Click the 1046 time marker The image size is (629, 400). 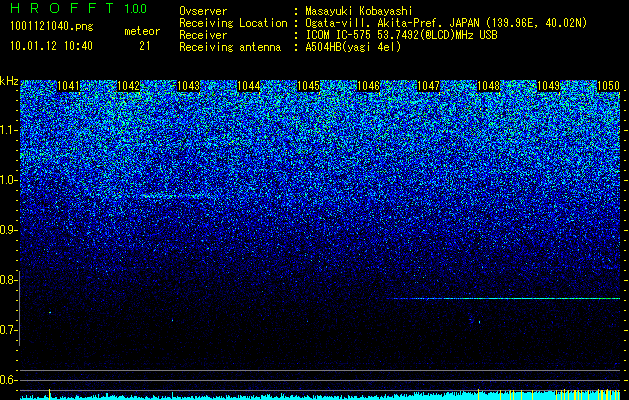click(x=368, y=86)
